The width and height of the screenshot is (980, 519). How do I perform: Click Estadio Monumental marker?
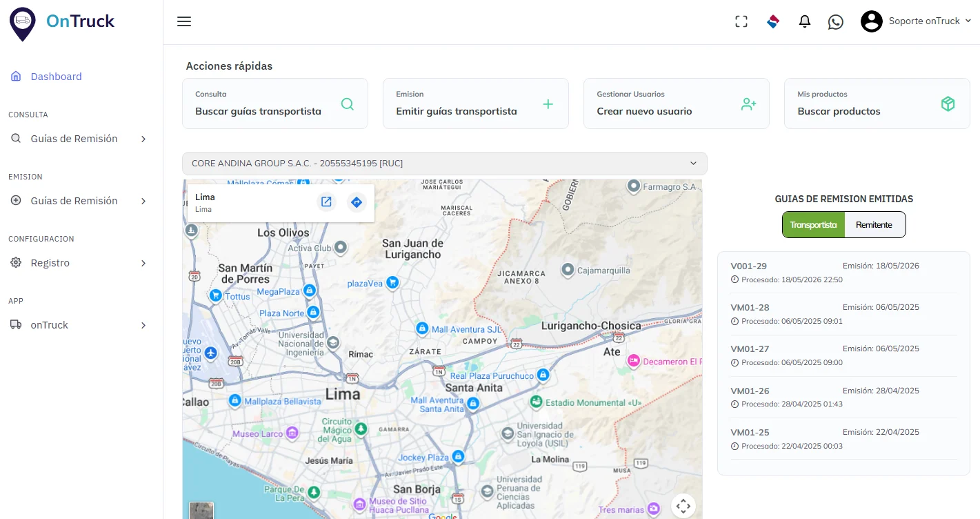tap(536, 401)
